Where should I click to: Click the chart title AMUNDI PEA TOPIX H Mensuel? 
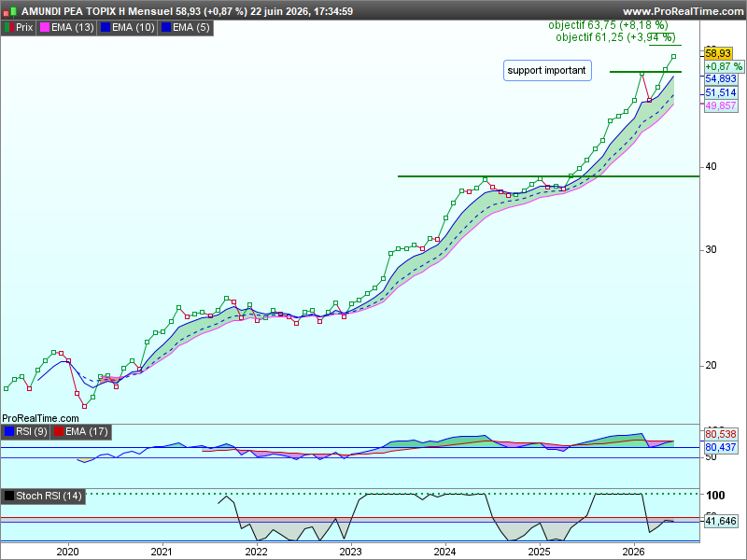pyautogui.click(x=97, y=11)
